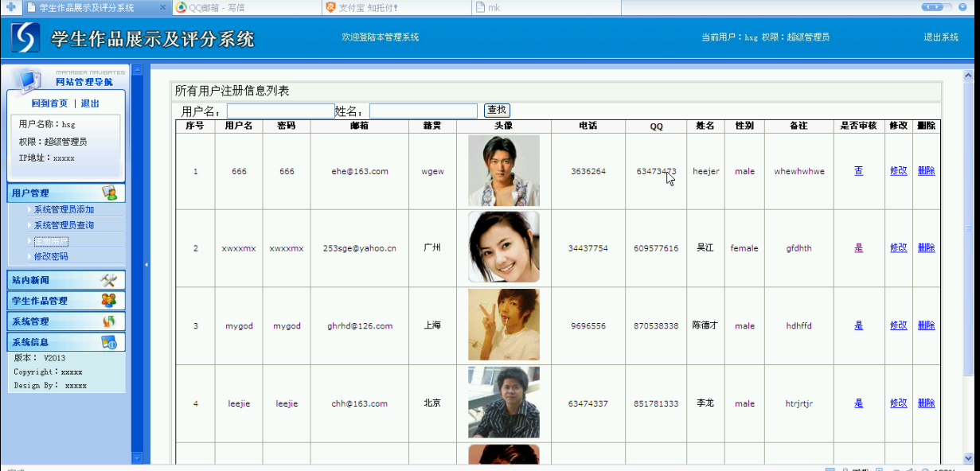The image size is (980, 471).
Task: Click the 查找 search button
Action: [497, 111]
